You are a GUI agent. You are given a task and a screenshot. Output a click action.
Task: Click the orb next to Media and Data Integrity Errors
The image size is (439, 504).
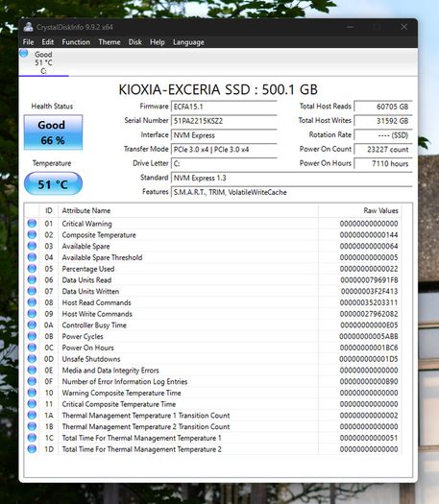32,370
